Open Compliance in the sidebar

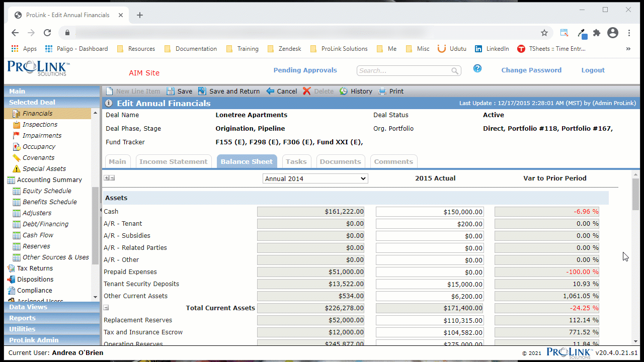click(x=34, y=290)
